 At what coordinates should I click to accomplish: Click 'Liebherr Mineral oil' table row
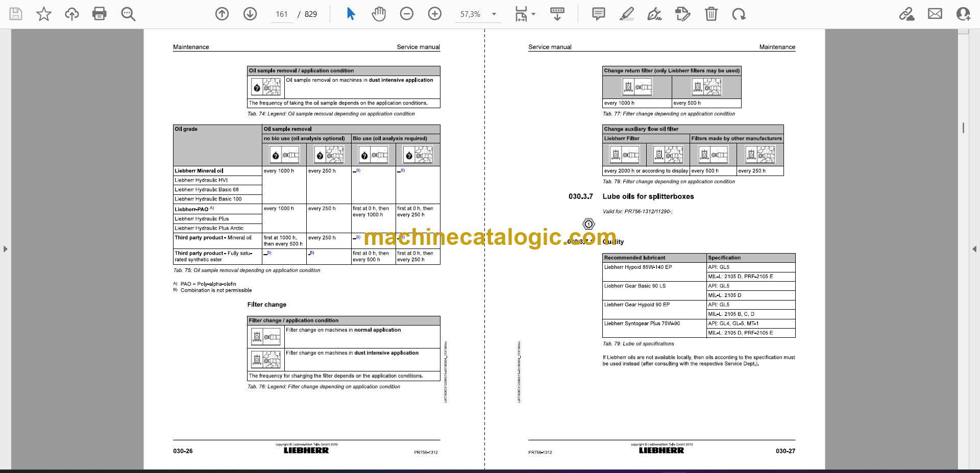tap(217, 171)
